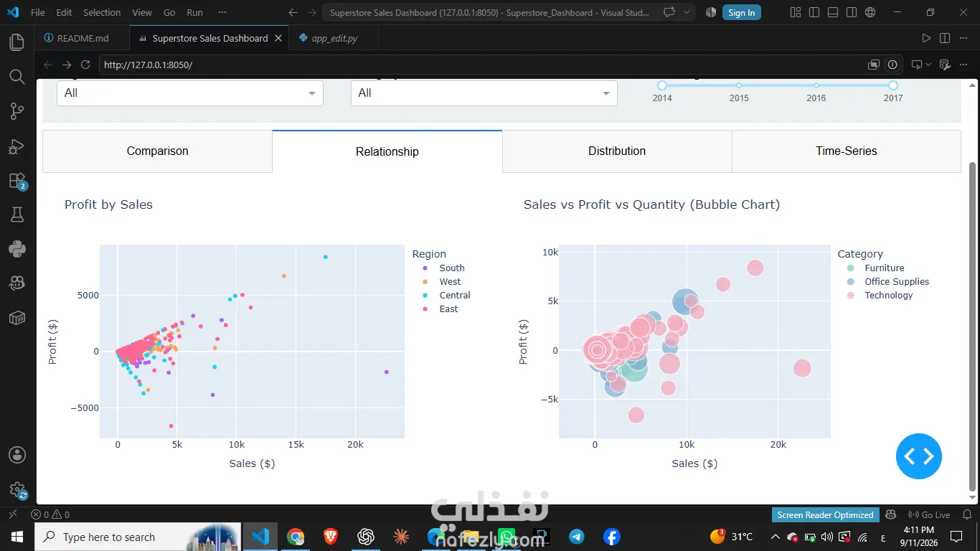Open the Search view icon
The height and width of the screenshot is (551, 980).
[x=17, y=77]
